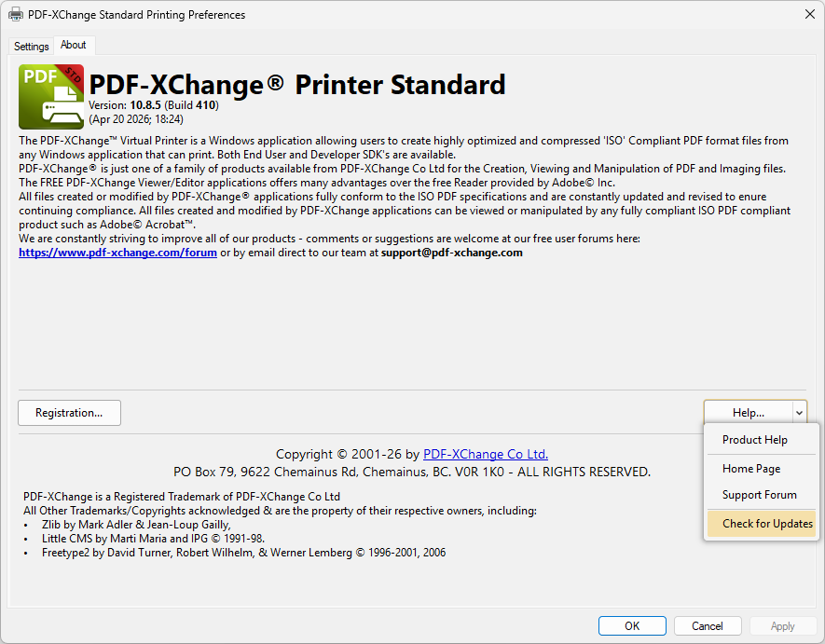
Task: Click "Little CMS by Marti Maria" line
Action: (x=153, y=539)
